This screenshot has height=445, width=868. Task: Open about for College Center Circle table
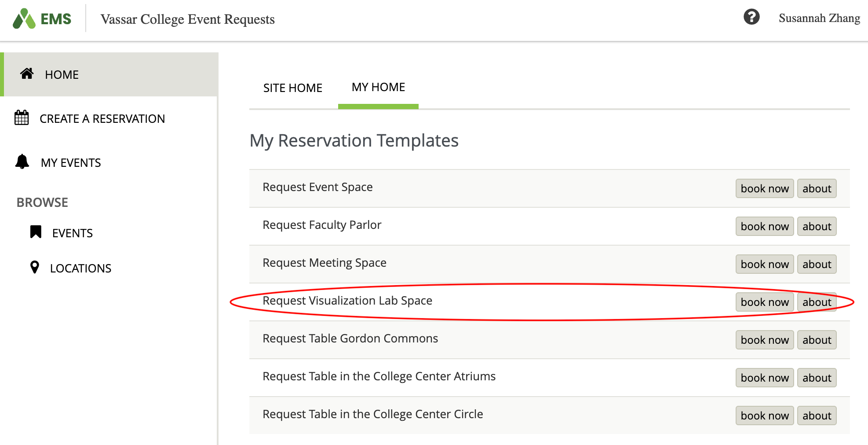click(817, 416)
